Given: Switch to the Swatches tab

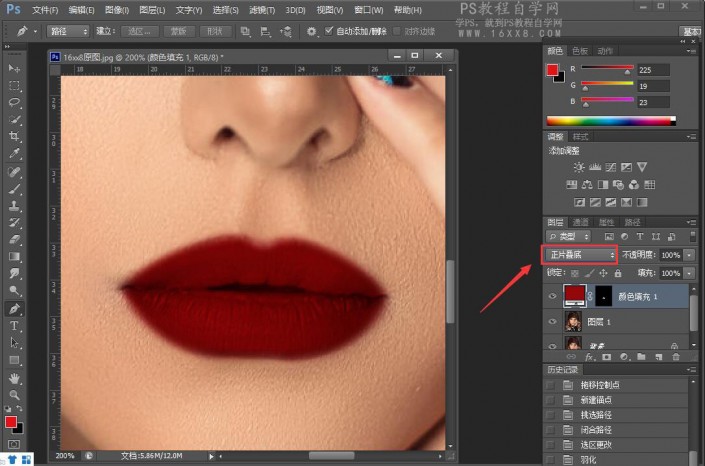Looking at the screenshot, I should click(x=580, y=51).
